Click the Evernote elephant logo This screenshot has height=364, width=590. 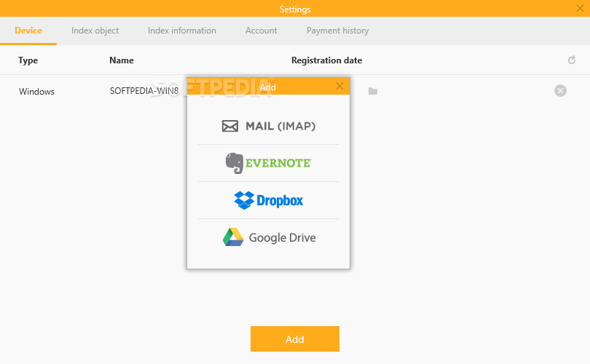(x=234, y=163)
